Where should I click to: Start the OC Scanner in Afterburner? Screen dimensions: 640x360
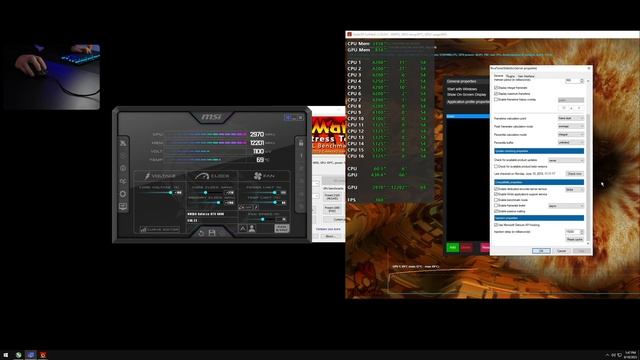123,181
